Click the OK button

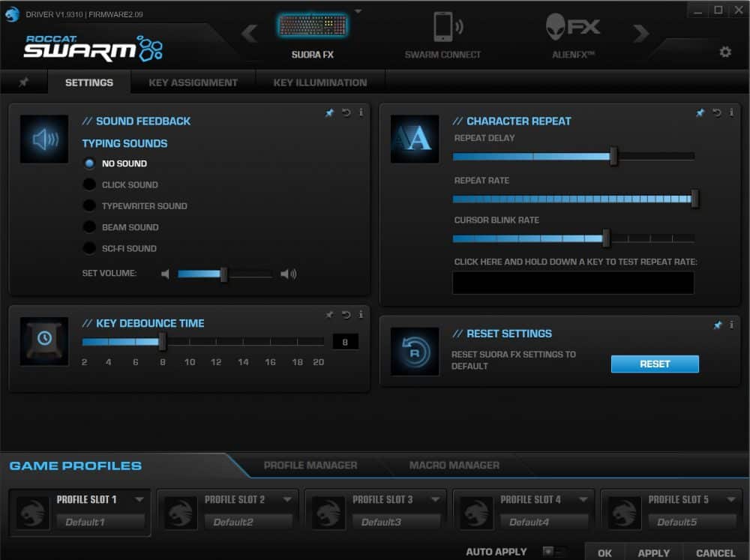click(x=604, y=553)
